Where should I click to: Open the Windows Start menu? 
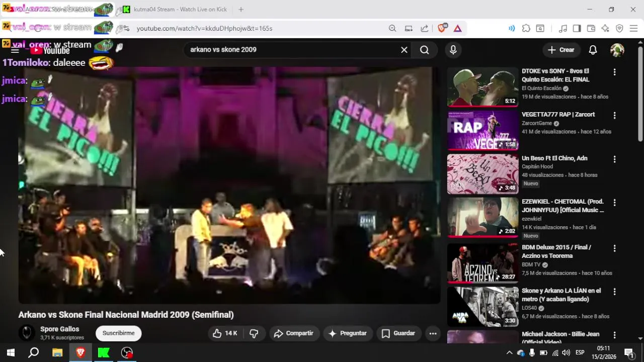click(x=11, y=352)
